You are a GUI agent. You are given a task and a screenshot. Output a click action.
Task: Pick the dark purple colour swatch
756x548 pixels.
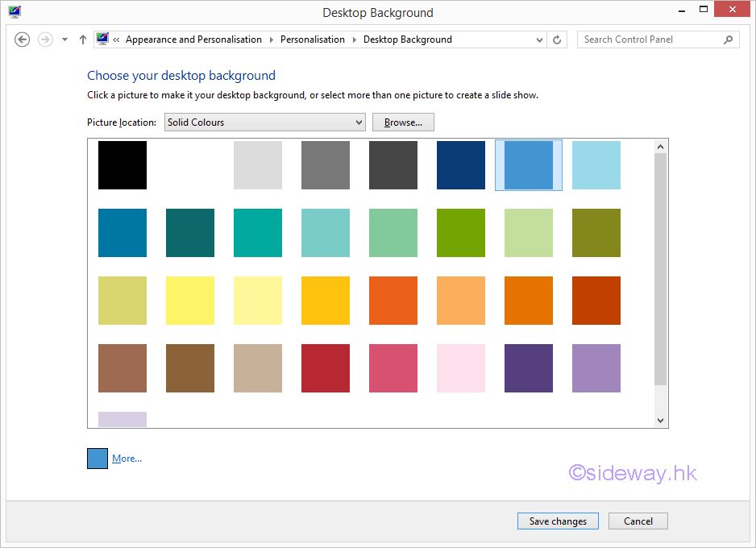point(529,368)
